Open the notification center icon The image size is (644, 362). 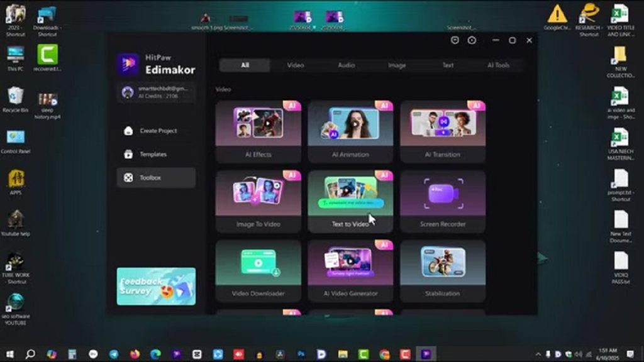pos(630,354)
